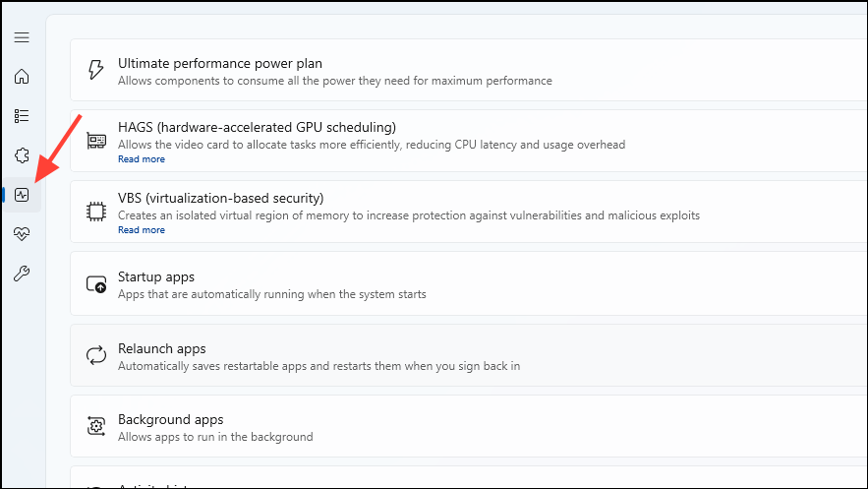
Task: Click the circular arrows Relaunch apps icon
Action: pyautogui.click(x=96, y=355)
